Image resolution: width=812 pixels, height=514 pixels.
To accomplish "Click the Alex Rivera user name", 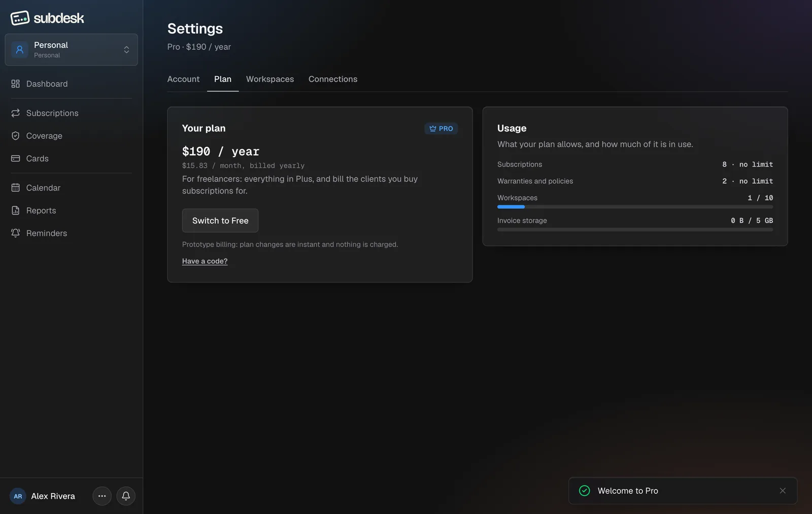I will 53,496.
